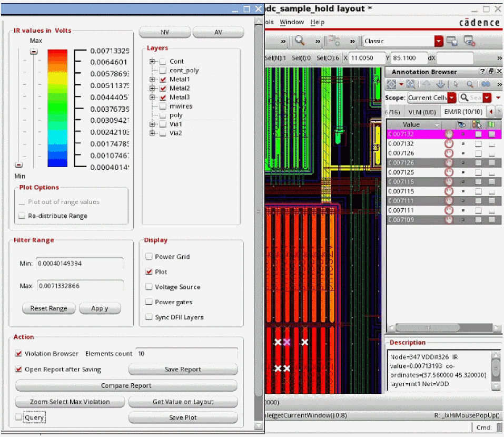Click the Filter Range Min input field

point(79,264)
